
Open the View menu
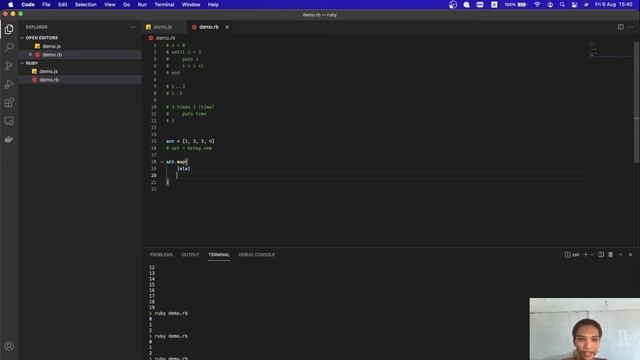point(109,4)
